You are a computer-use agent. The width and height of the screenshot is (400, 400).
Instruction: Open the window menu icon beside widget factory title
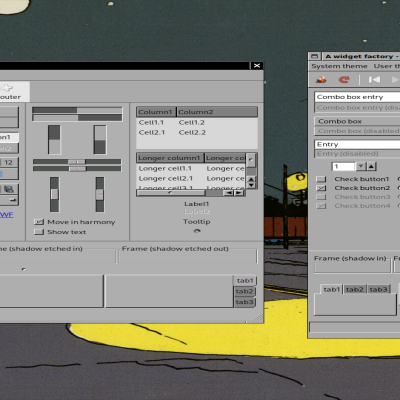pyautogui.click(x=315, y=56)
